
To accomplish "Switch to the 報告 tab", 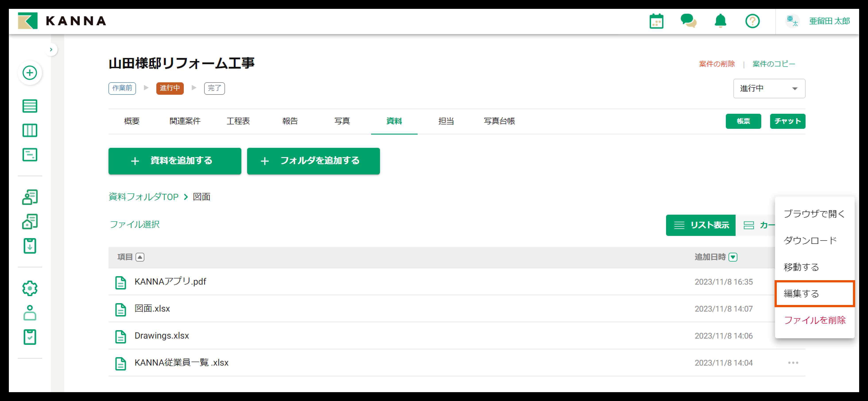I will pyautogui.click(x=290, y=121).
